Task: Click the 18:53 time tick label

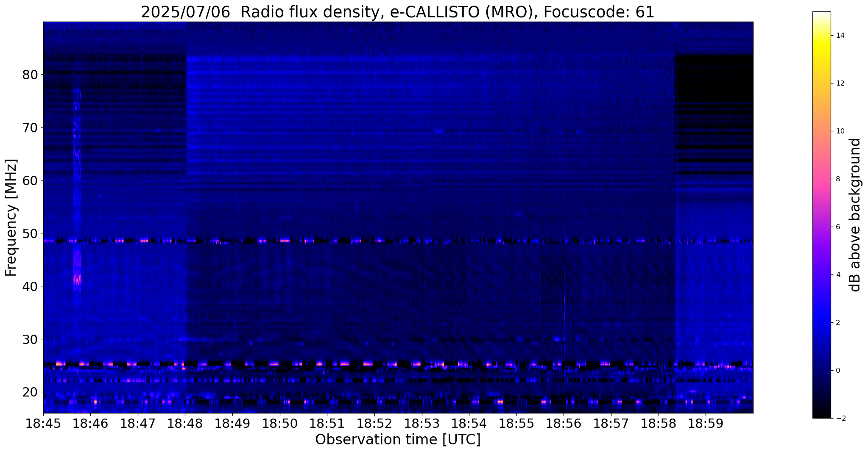Action: [422, 423]
